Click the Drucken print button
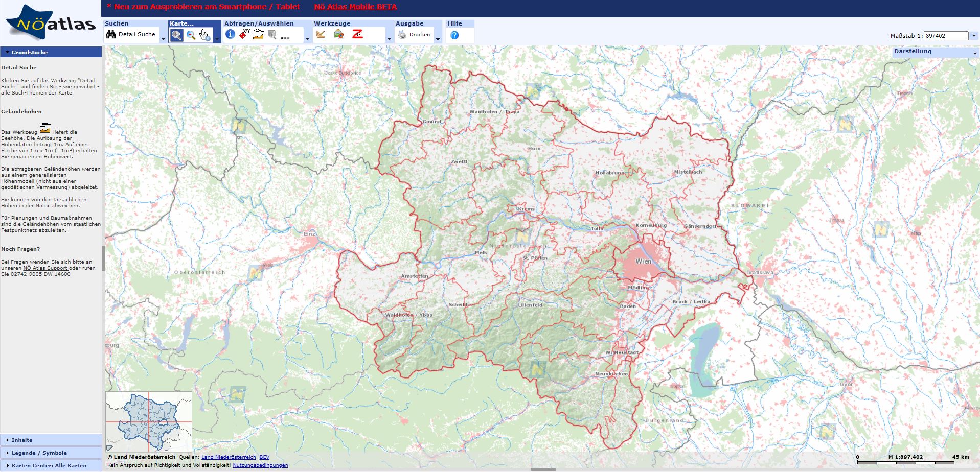 tap(415, 34)
